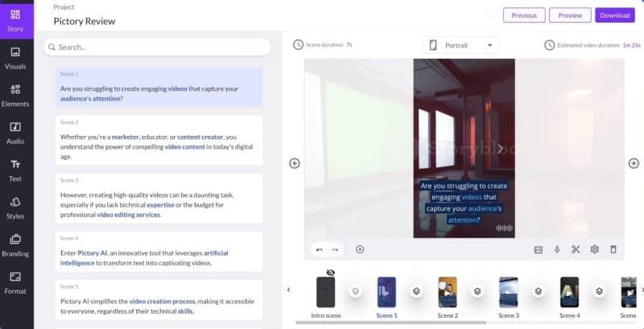The height and width of the screenshot is (329, 644).
Task: Click transition icon after Scene 4
Action: point(599,291)
